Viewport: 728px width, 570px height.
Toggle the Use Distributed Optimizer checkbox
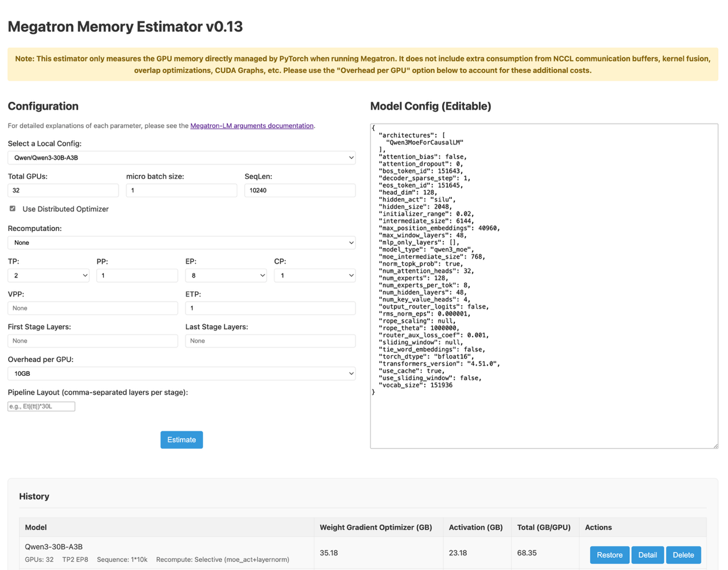[13, 209]
